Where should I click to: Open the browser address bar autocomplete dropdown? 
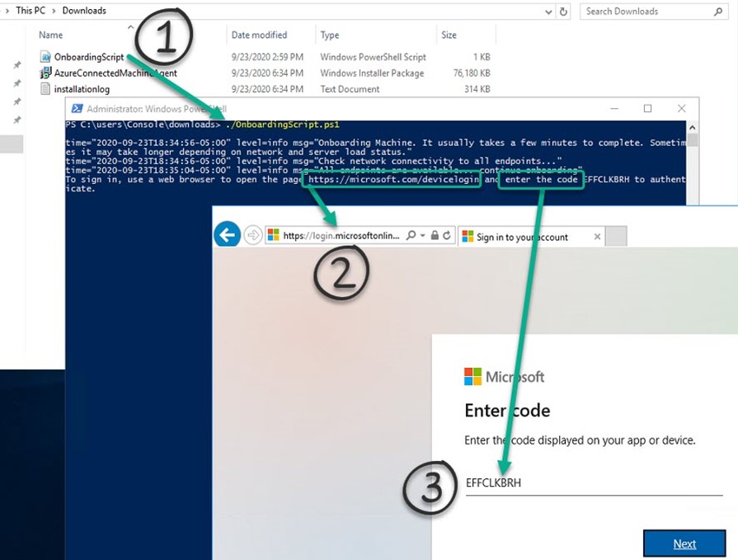[421, 236]
